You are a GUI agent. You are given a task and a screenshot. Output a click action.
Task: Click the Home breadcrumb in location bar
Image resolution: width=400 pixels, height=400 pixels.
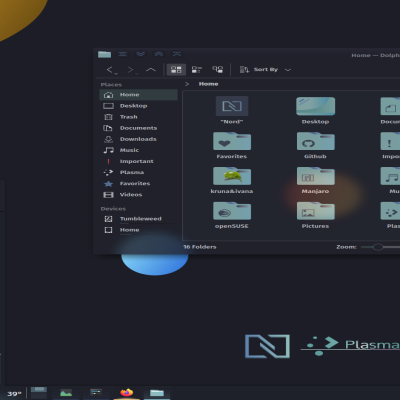click(x=208, y=84)
